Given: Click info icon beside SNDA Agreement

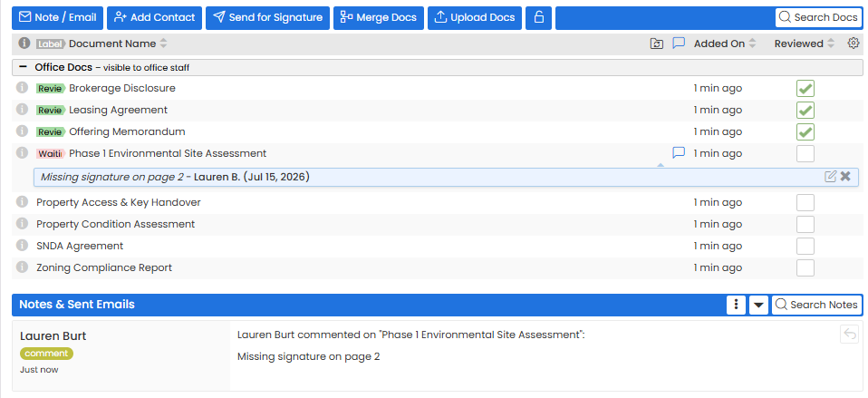Looking at the screenshot, I should tap(22, 245).
